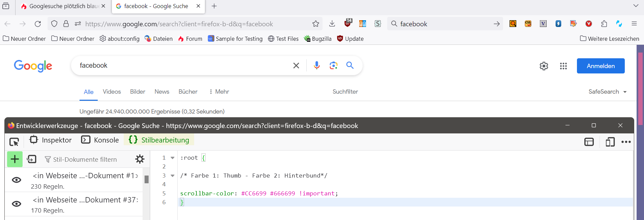Click the #666699 color value in code

[282, 193]
